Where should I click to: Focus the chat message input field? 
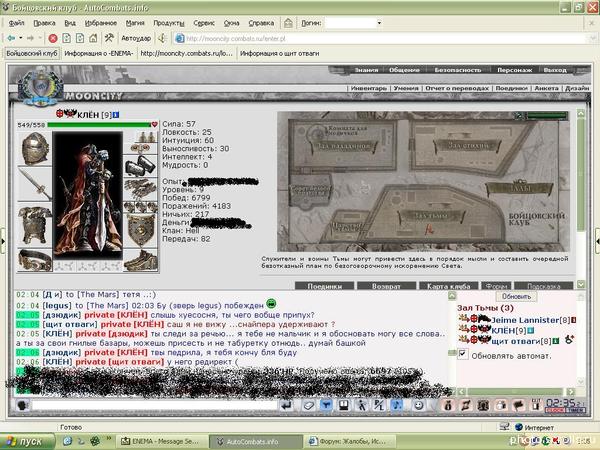154,405
